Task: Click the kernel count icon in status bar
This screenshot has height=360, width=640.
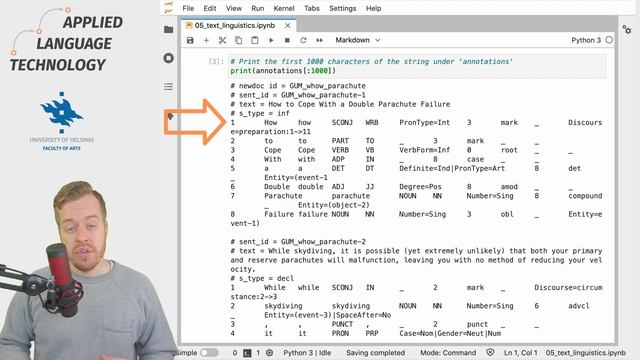Action: point(269,353)
